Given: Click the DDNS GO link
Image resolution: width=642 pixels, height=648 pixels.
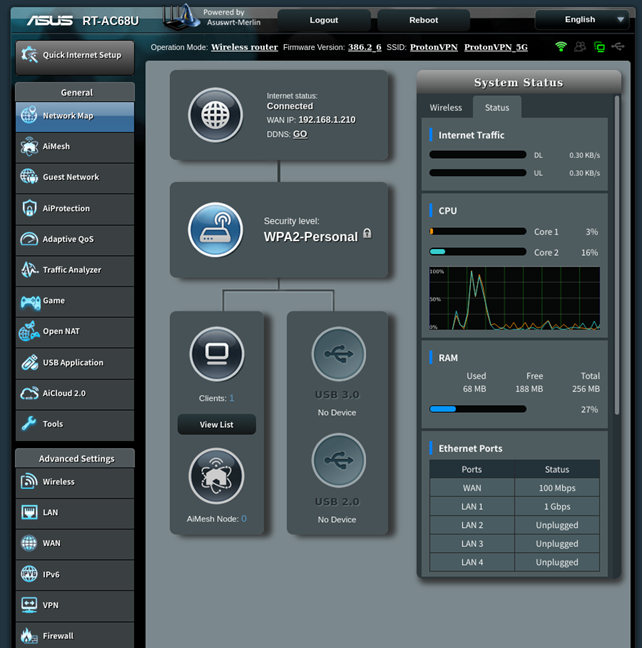Looking at the screenshot, I should (x=300, y=134).
